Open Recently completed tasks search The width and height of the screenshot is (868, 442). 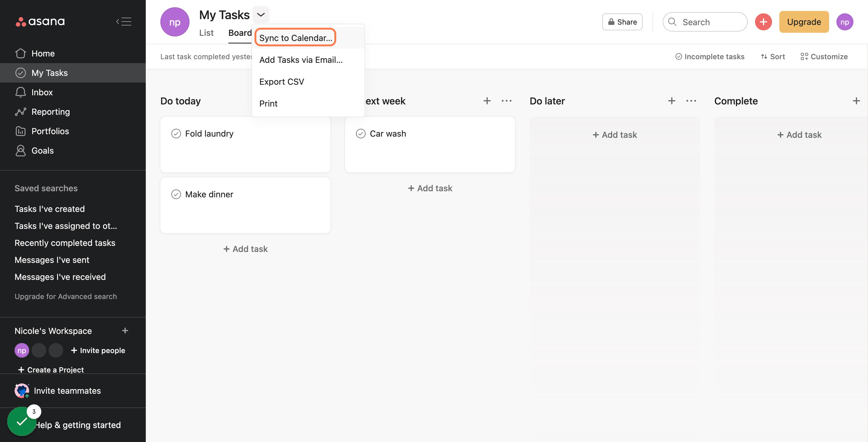pyautogui.click(x=65, y=243)
